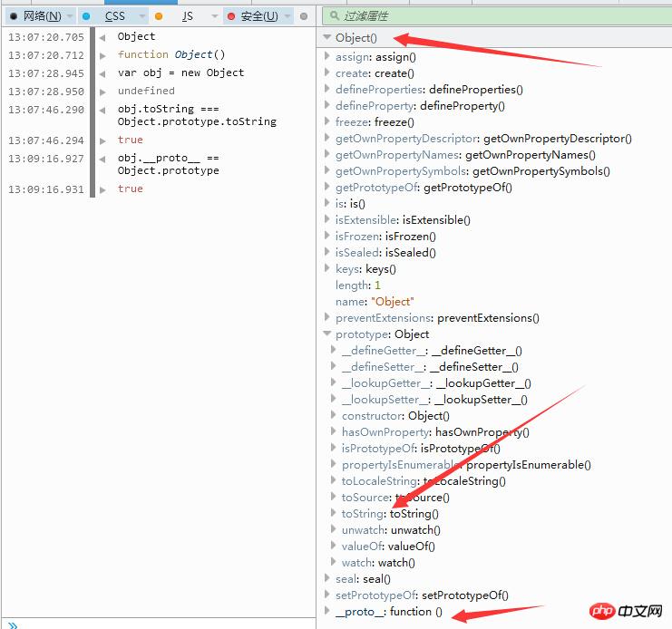Click the 过滤属性 filter properties field
Image resolution: width=672 pixels, height=629 pixels.
coord(499,15)
